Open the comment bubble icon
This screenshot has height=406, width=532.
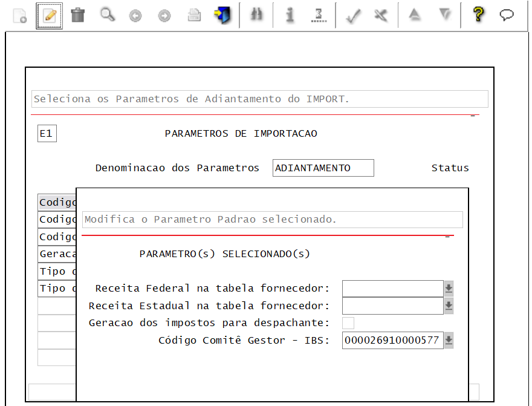pyautogui.click(x=507, y=15)
